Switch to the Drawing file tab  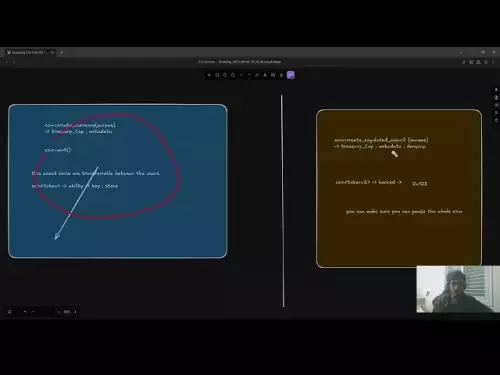28,53
